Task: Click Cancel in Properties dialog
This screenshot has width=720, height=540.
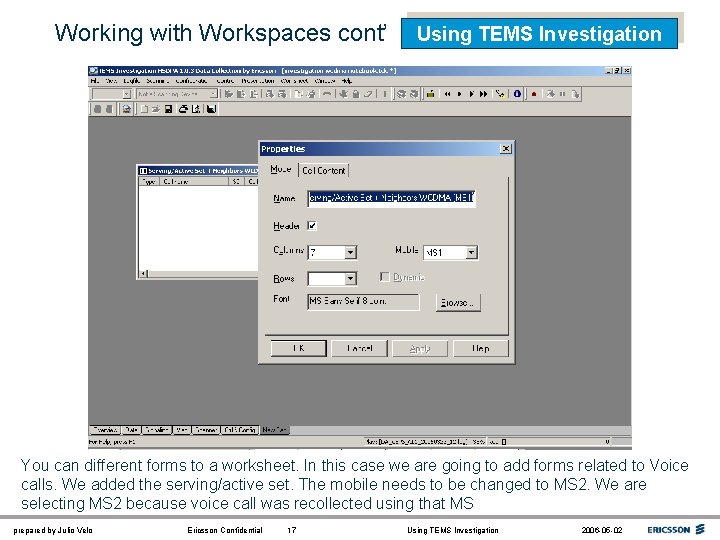Action: [360, 349]
